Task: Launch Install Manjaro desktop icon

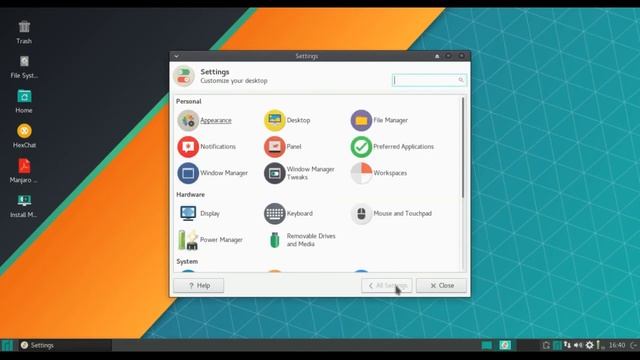Action: 24,206
